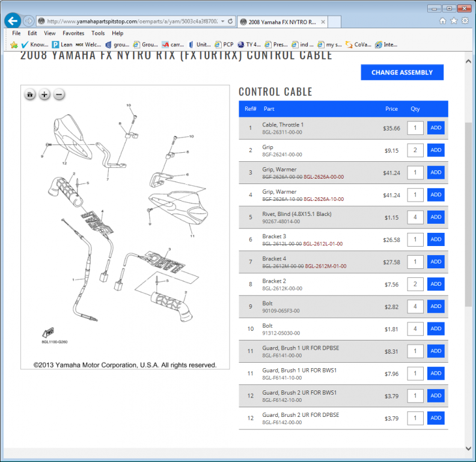Open a new blank tab

(335, 22)
